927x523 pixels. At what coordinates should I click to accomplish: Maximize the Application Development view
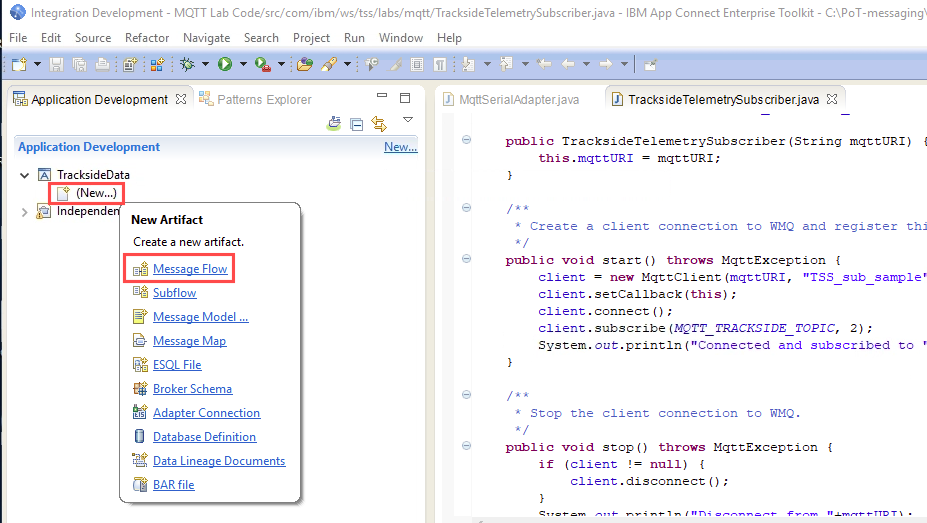(405, 98)
